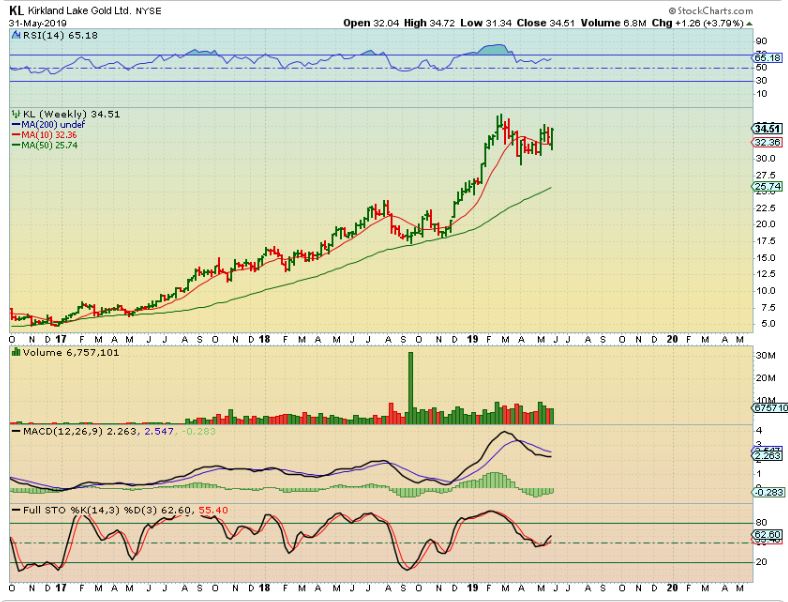The width and height of the screenshot is (788, 602).
Task: Click the Kirkland Lake Gold Ltd. company name
Action: pos(79,11)
